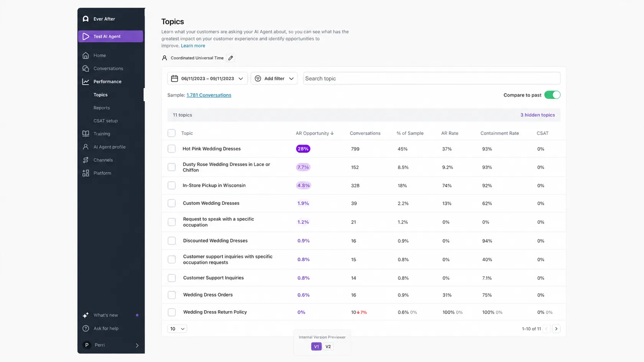The width and height of the screenshot is (644, 362).
Task: Click the Search topic input field
Action: pyautogui.click(x=432, y=79)
